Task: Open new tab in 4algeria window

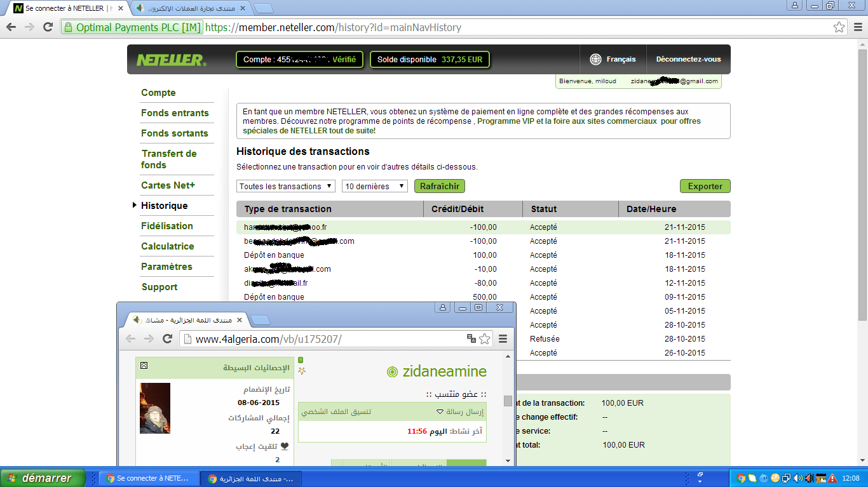Action: click(x=260, y=319)
